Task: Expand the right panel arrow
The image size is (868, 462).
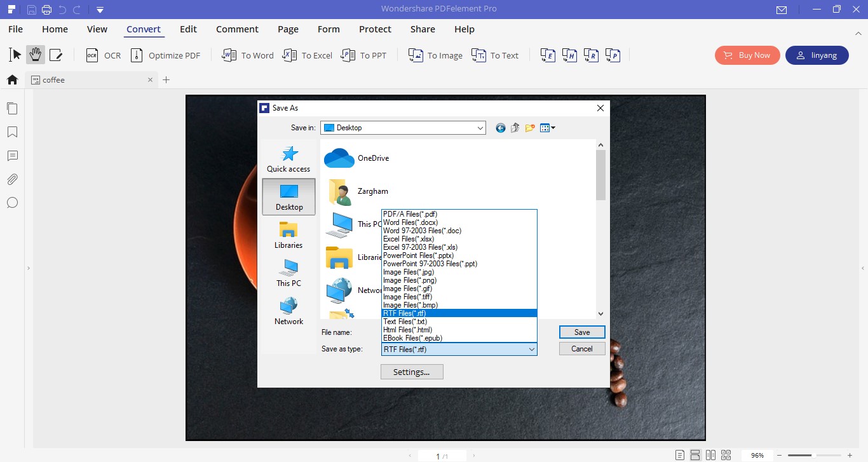Action: (863, 268)
